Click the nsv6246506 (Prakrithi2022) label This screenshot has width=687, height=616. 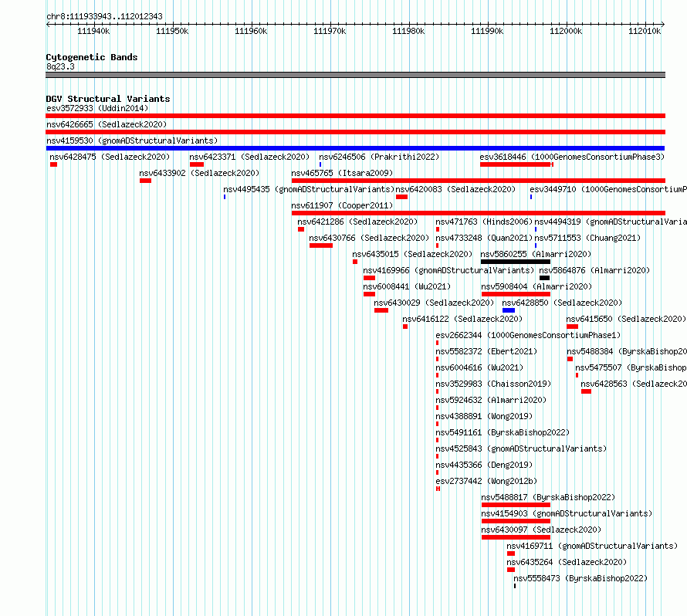coord(379,157)
